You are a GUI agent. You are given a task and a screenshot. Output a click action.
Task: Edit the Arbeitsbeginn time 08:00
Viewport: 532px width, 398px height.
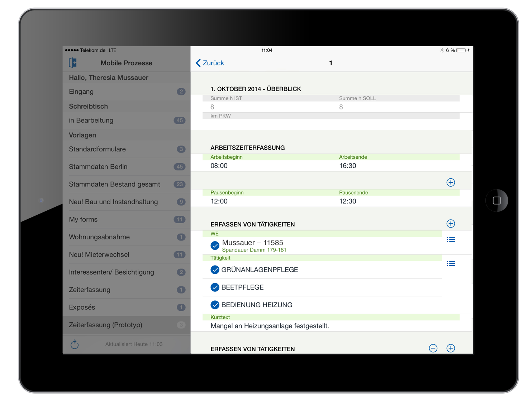(219, 166)
